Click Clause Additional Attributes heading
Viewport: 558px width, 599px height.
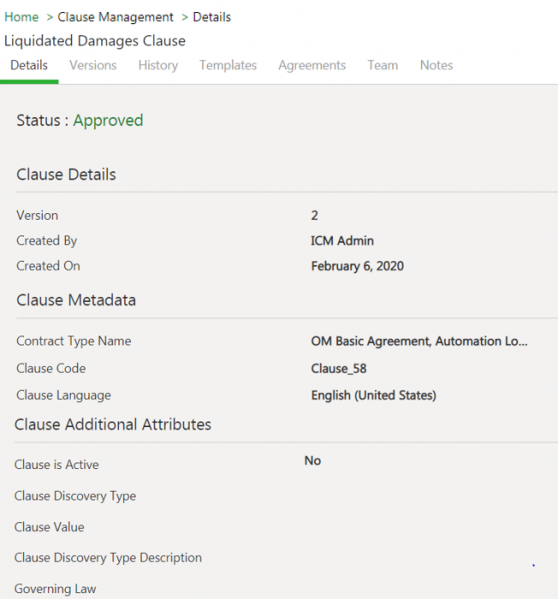(113, 425)
